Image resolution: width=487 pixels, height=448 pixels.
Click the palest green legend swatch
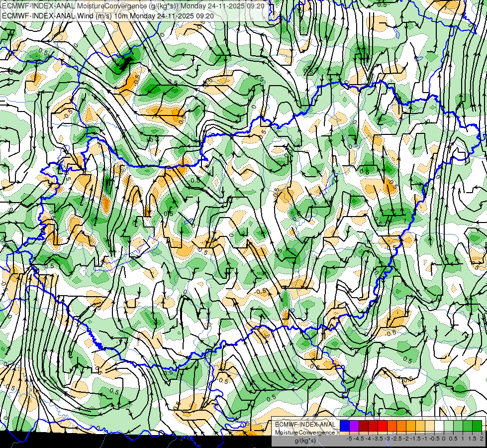pyautogui.click(x=449, y=426)
